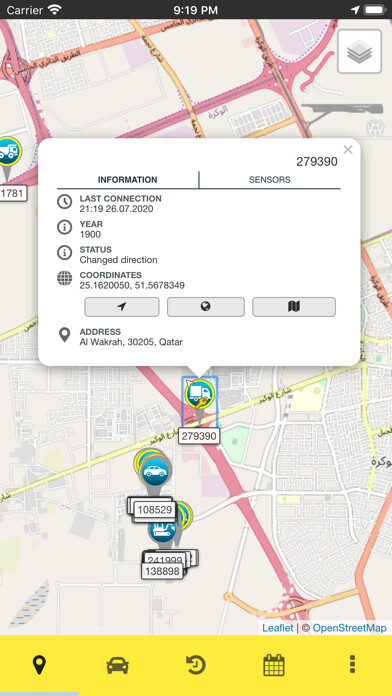Select the excavator marker on map

tap(162, 529)
